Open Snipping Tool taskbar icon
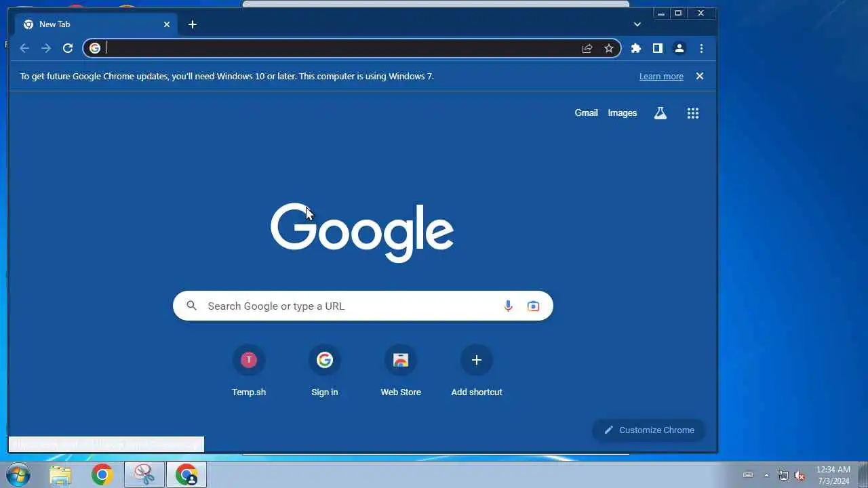 (144, 475)
